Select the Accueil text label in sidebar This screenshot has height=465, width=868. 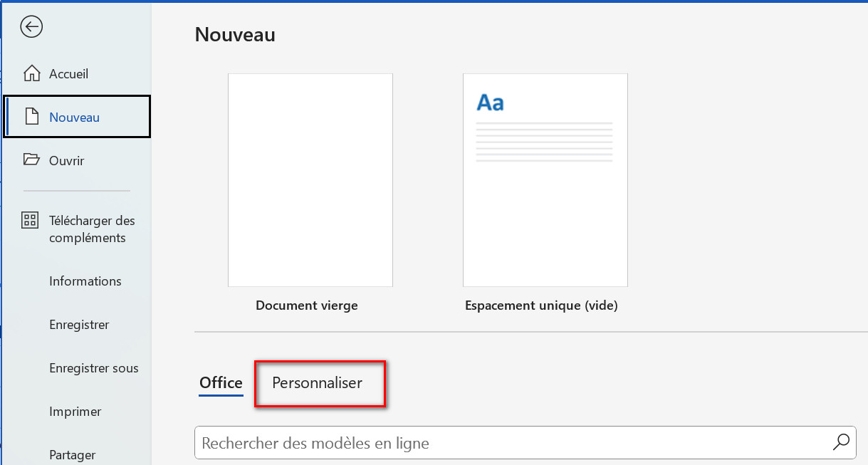68,74
